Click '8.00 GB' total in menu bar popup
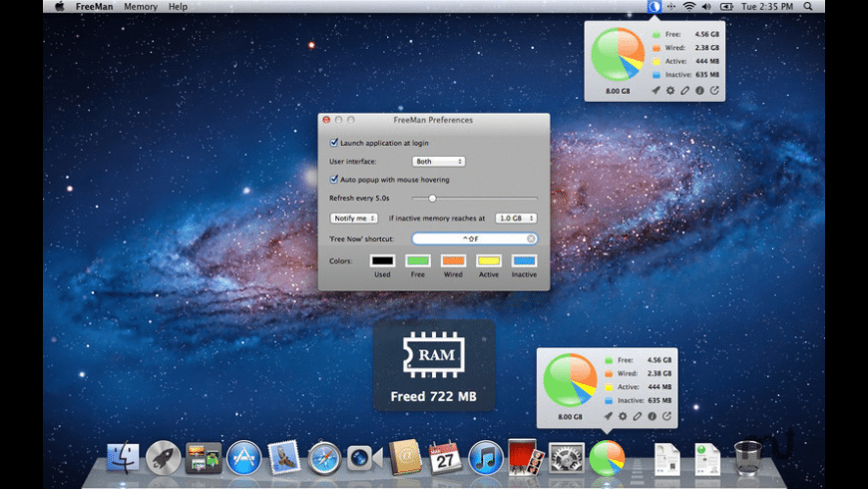The image size is (868, 489). [618, 91]
